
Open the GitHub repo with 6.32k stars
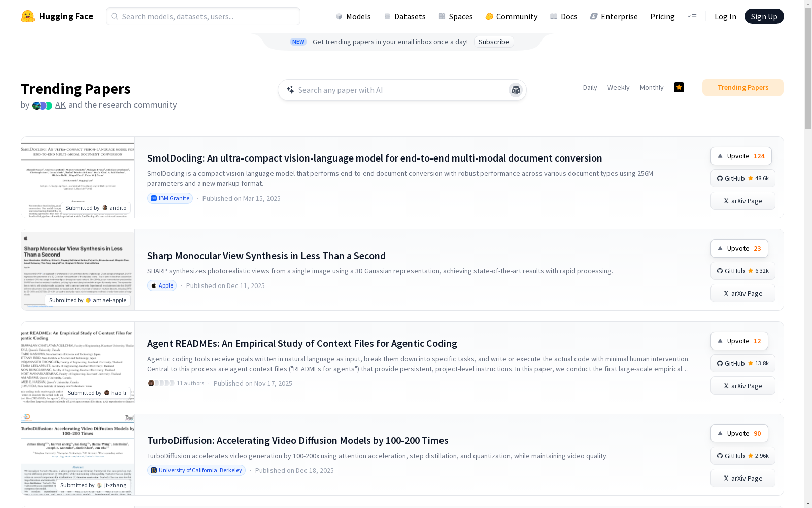tap(743, 271)
